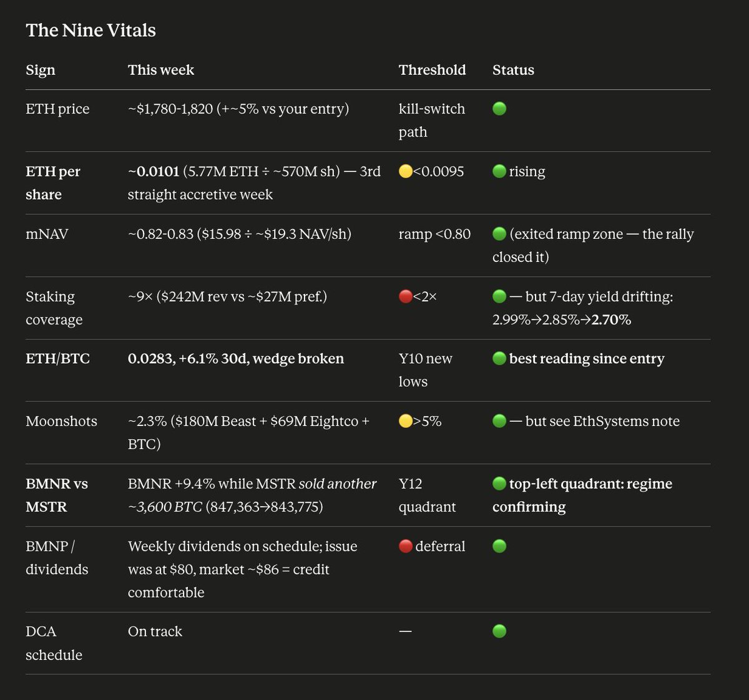Click the 'mNAV' row label
This screenshot has width=749, height=700.
click(x=47, y=234)
